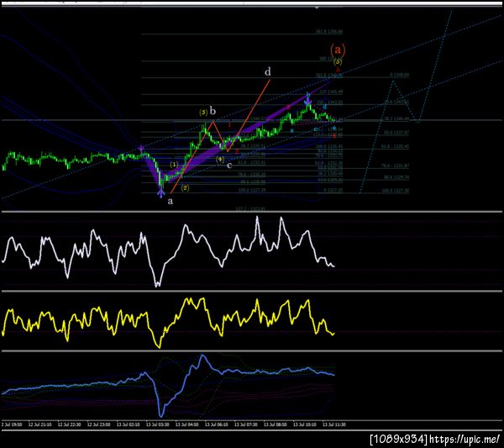The height and width of the screenshot is (448, 504).
Task: Click the "13 Jul 04:50" time axis label
Action: point(187,424)
